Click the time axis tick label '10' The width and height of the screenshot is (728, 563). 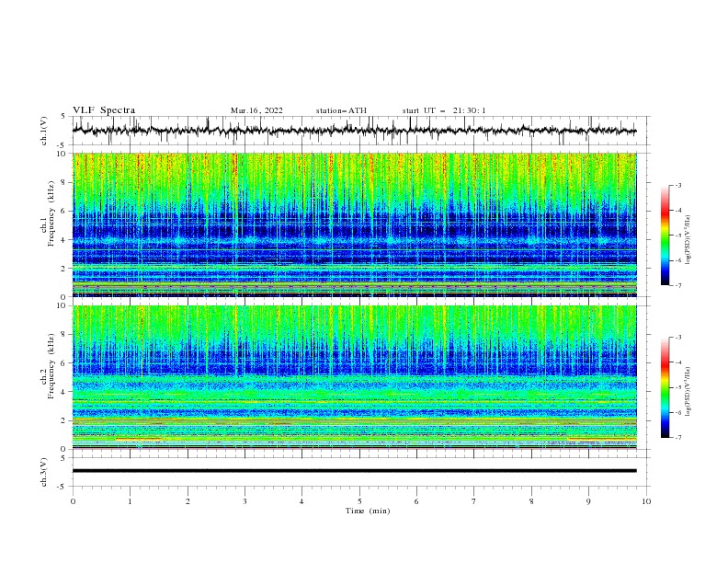[646, 501]
